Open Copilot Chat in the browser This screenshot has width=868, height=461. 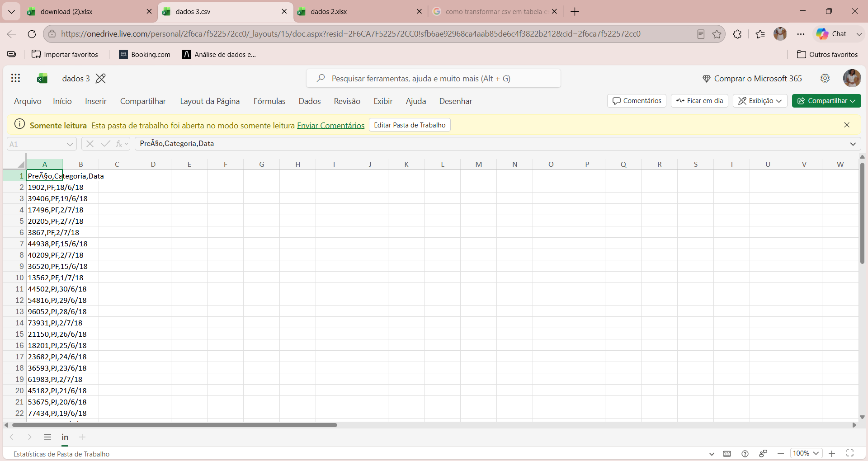click(x=831, y=34)
